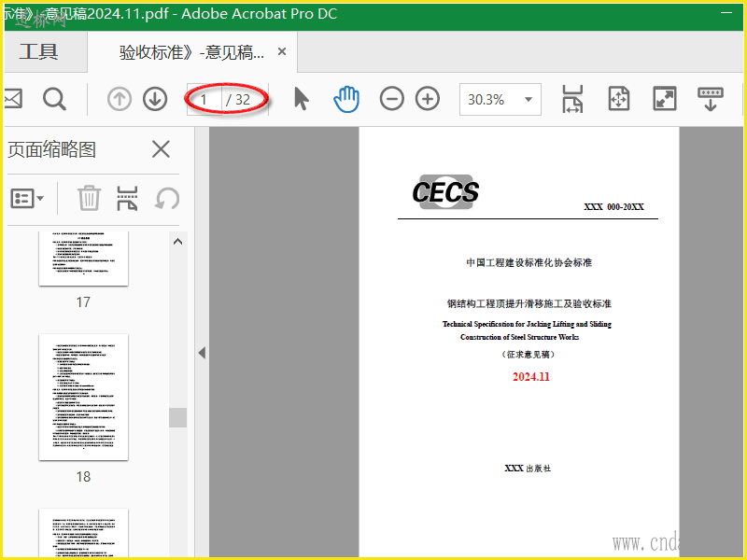This screenshot has height=560, width=747.
Task: Click the print pages panel icon
Action: (127, 198)
